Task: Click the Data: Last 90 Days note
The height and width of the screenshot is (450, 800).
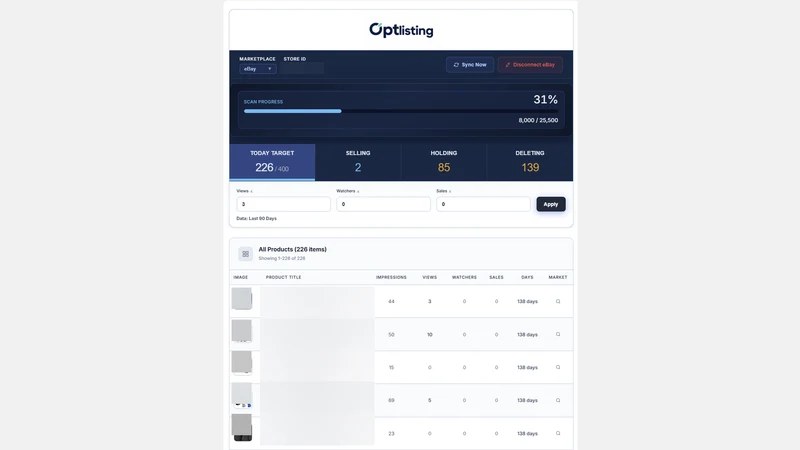Action: (x=257, y=218)
